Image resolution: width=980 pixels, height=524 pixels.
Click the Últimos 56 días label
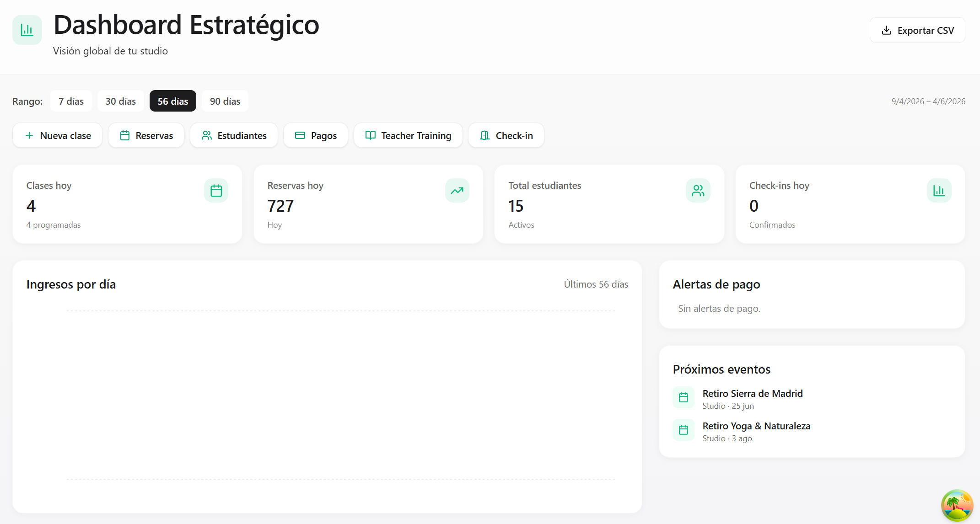[596, 284]
